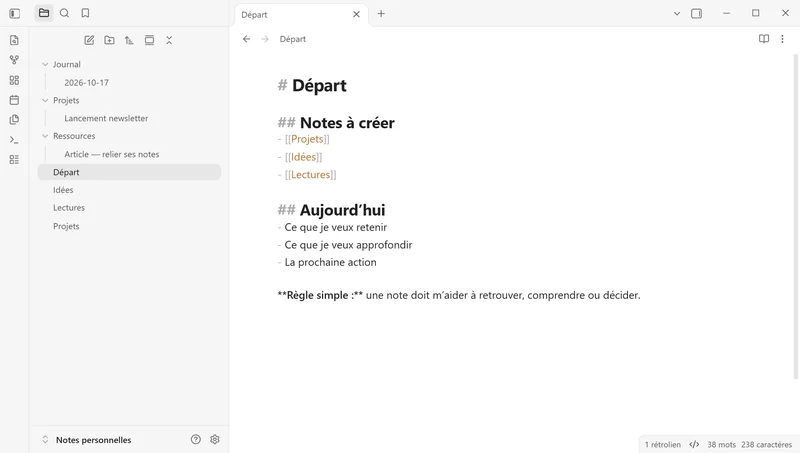Click line Ce que je veux retenir

point(336,228)
